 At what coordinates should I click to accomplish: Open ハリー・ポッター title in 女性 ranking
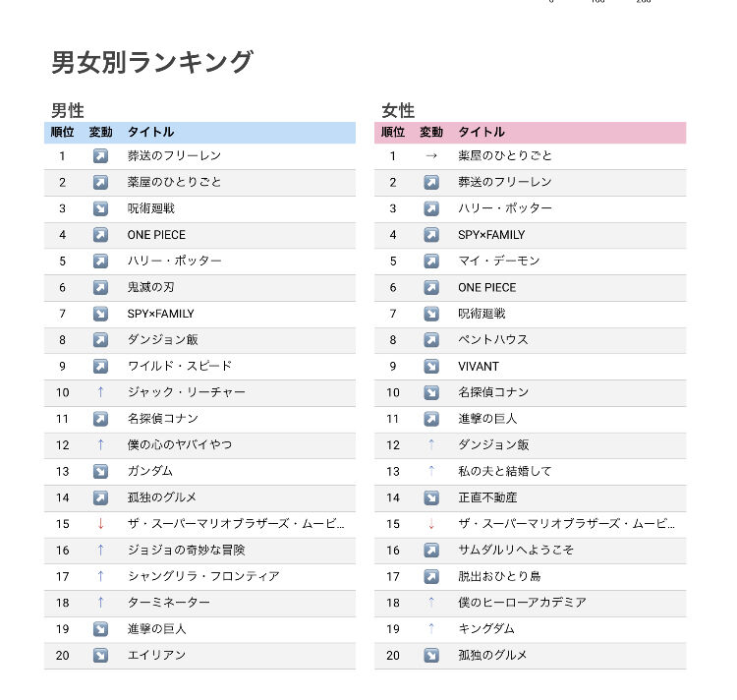(505, 208)
